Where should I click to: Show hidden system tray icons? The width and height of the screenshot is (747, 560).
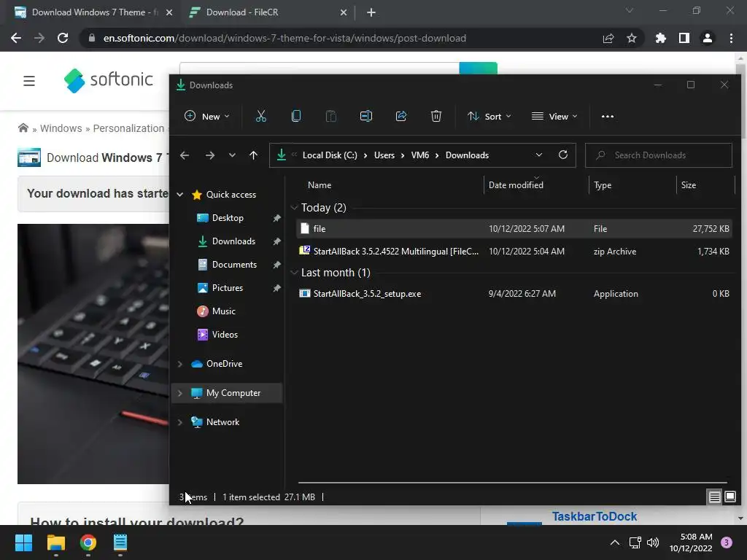point(614,542)
